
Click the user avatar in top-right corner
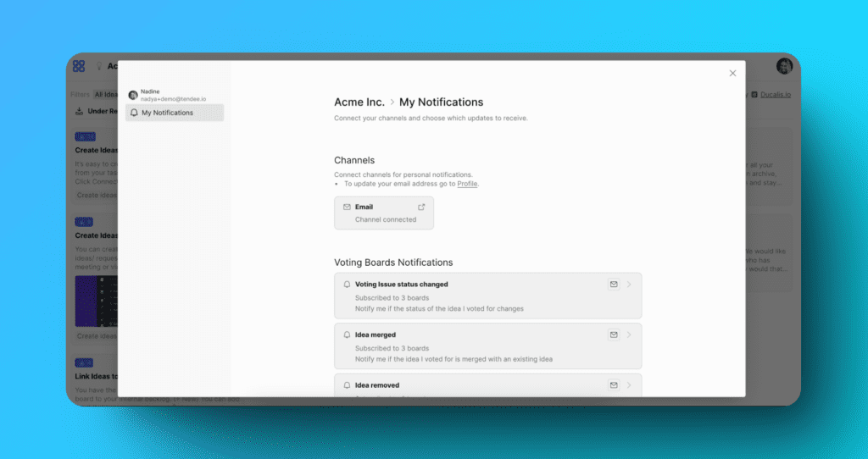784,66
